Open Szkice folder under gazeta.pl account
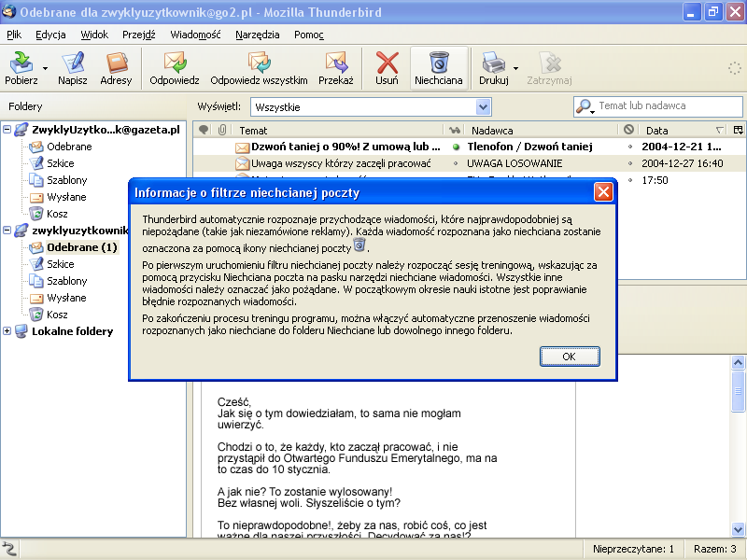Viewport: 747px width, 560px height. [61, 163]
